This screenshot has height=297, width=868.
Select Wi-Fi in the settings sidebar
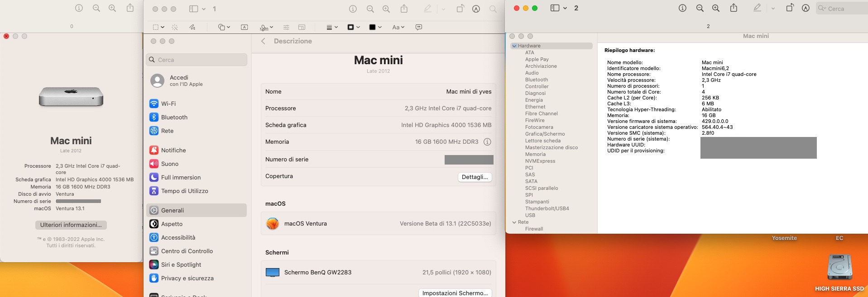coord(197,104)
